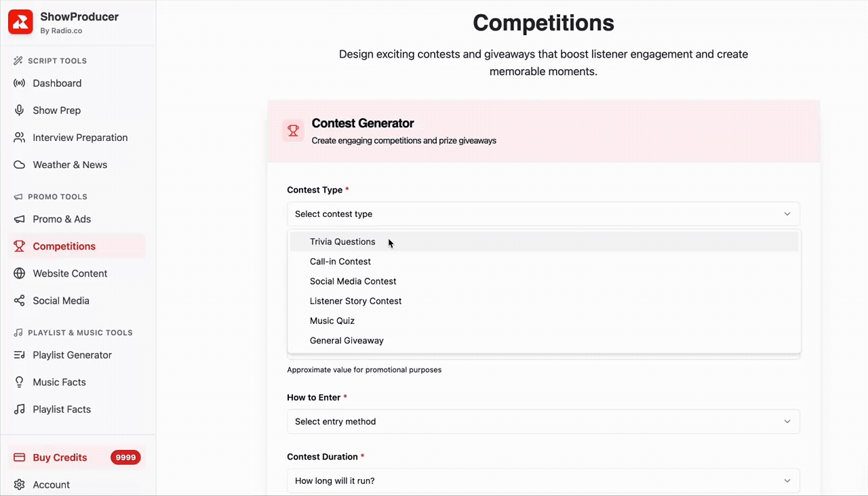Expand the Contest Duration dropdown

[543, 481]
